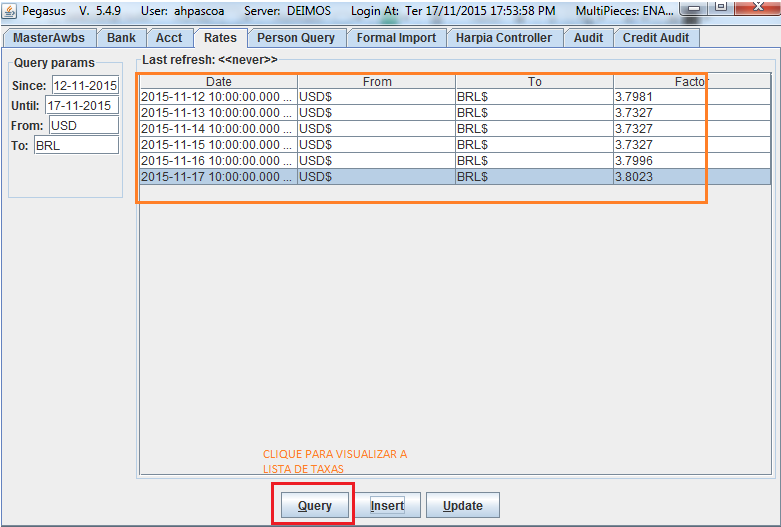Viewport: 781px width, 527px height.
Task: Select the row dated 2015-11-13
Action: (x=455, y=113)
